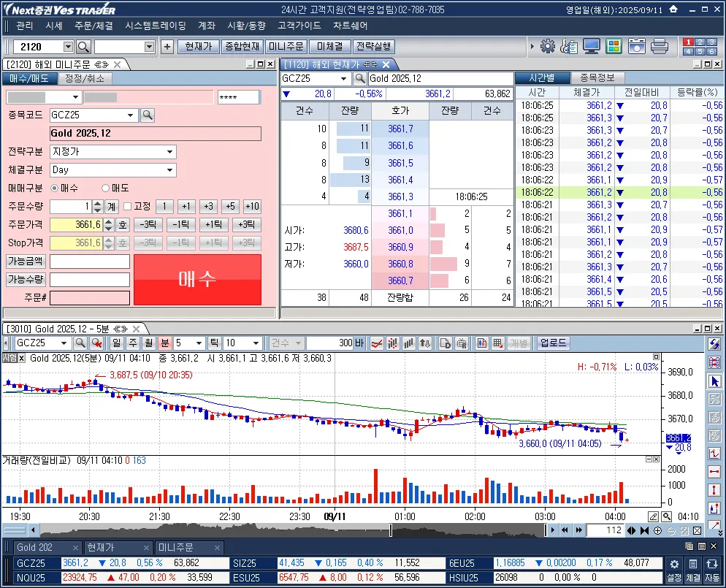Click the 업로드 upload button
Viewport: 726px width, 588px height.
pos(554,343)
